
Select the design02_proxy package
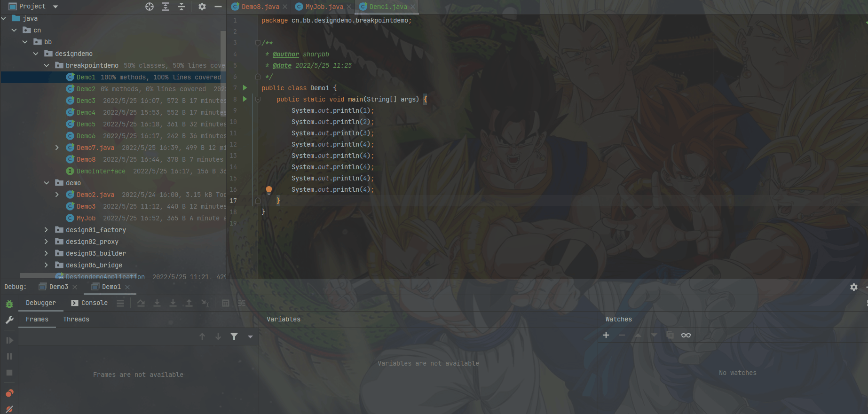click(92, 242)
